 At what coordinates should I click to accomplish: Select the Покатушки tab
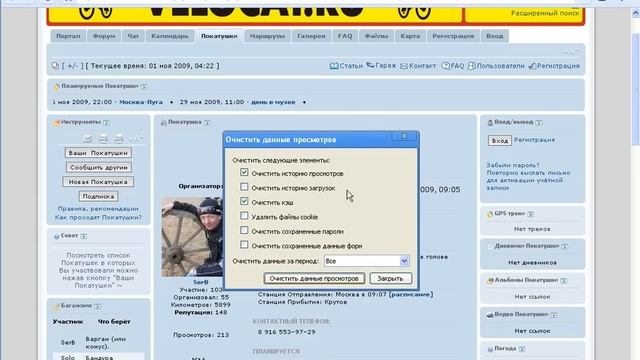tap(219, 36)
